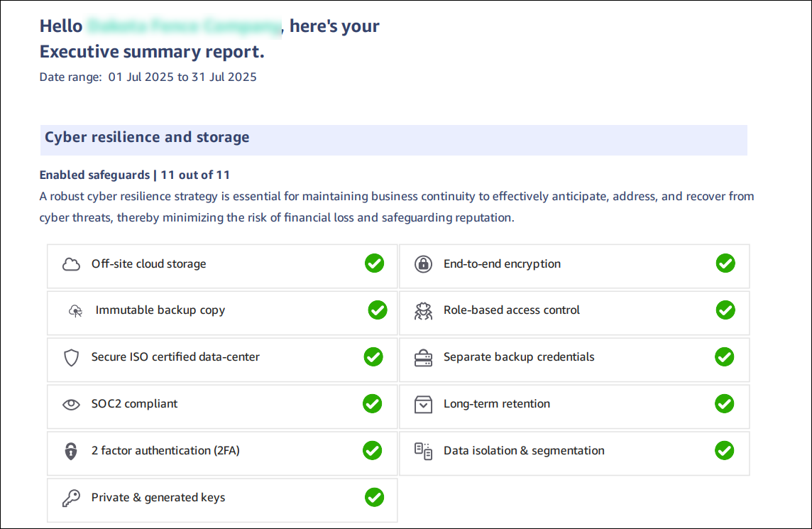
Task: Click the Executive summary report heading
Action: pos(152,52)
